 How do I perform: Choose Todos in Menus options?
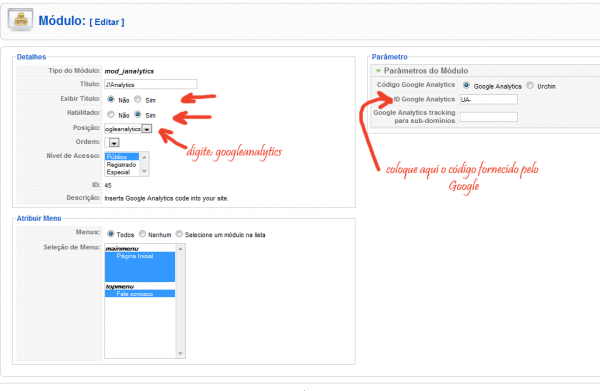tap(111, 234)
